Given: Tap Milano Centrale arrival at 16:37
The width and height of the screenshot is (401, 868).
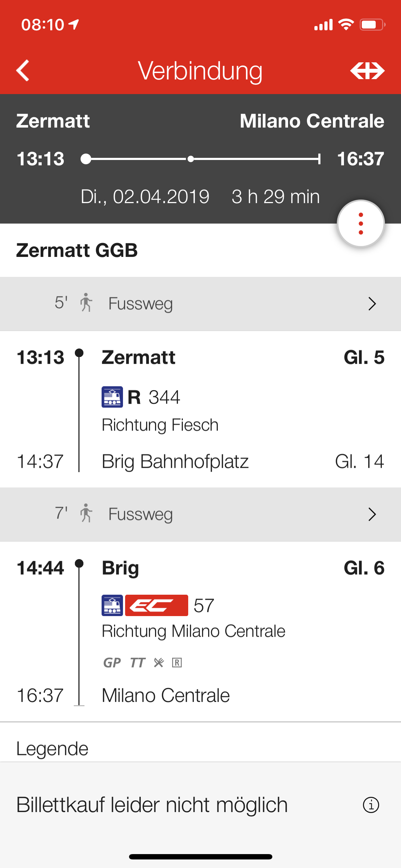Looking at the screenshot, I should point(166,695).
